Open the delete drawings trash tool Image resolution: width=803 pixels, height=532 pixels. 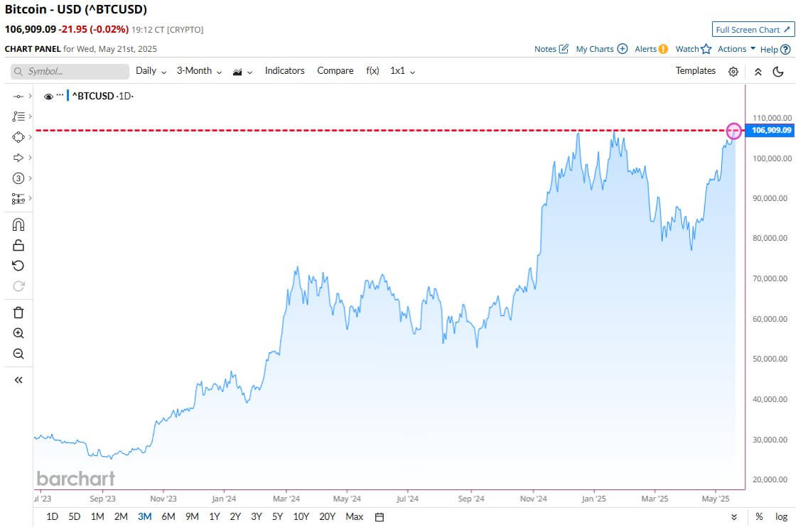pyautogui.click(x=18, y=312)
